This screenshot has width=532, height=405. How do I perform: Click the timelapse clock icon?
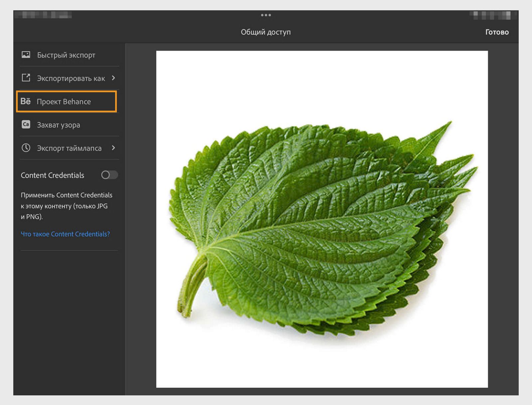[26, 148]
